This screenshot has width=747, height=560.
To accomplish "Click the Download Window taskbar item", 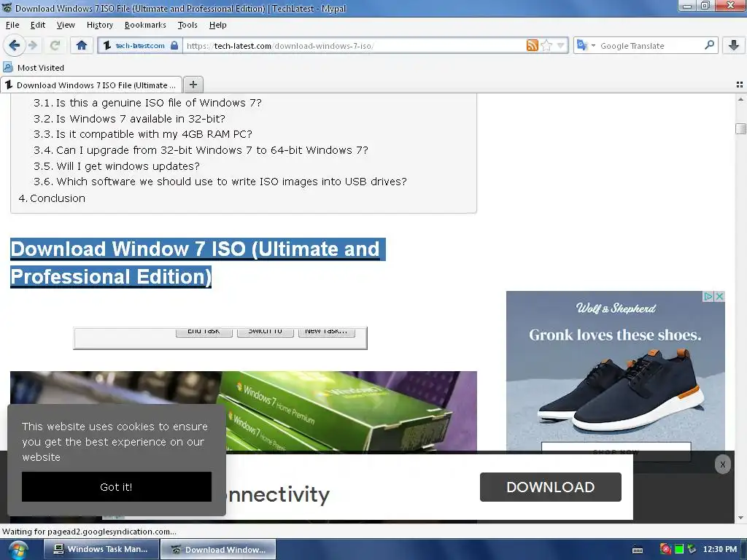I will [x=218, y=550].
